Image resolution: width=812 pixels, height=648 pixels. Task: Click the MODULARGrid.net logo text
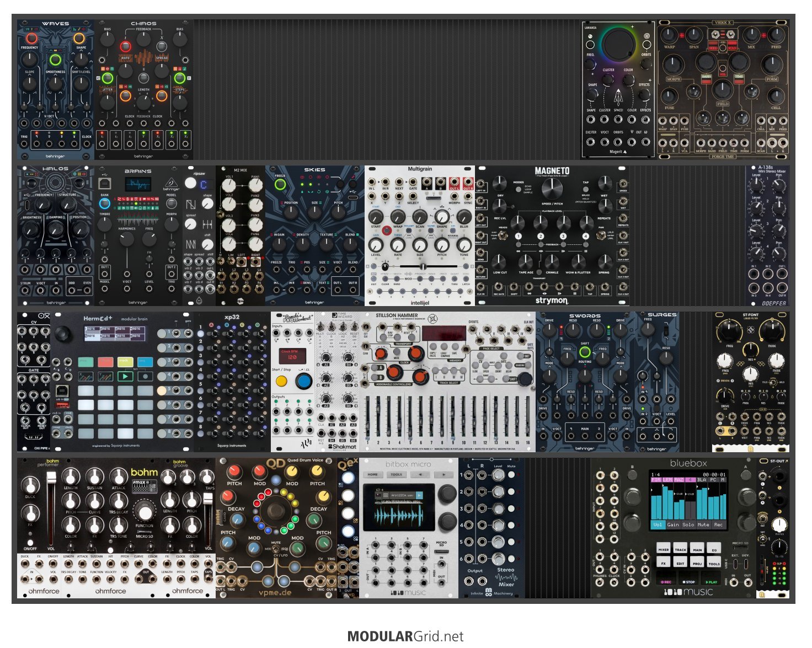[x=405, y=636]
